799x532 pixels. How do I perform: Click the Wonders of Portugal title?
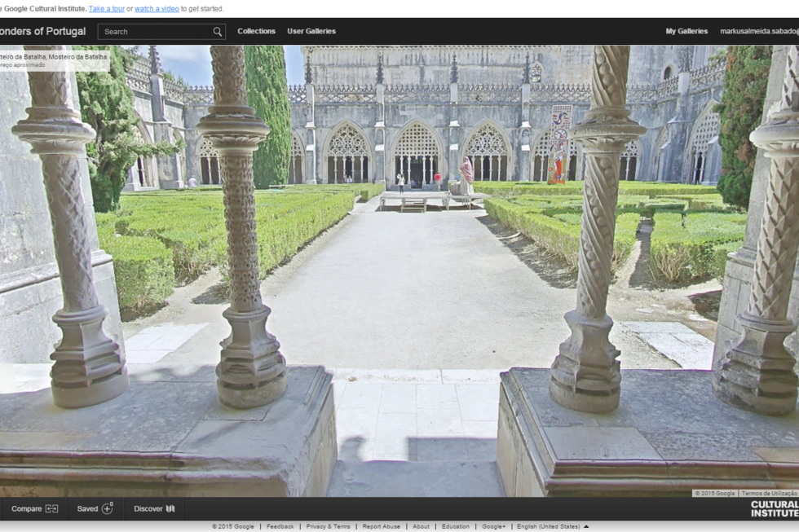[42, 32]
